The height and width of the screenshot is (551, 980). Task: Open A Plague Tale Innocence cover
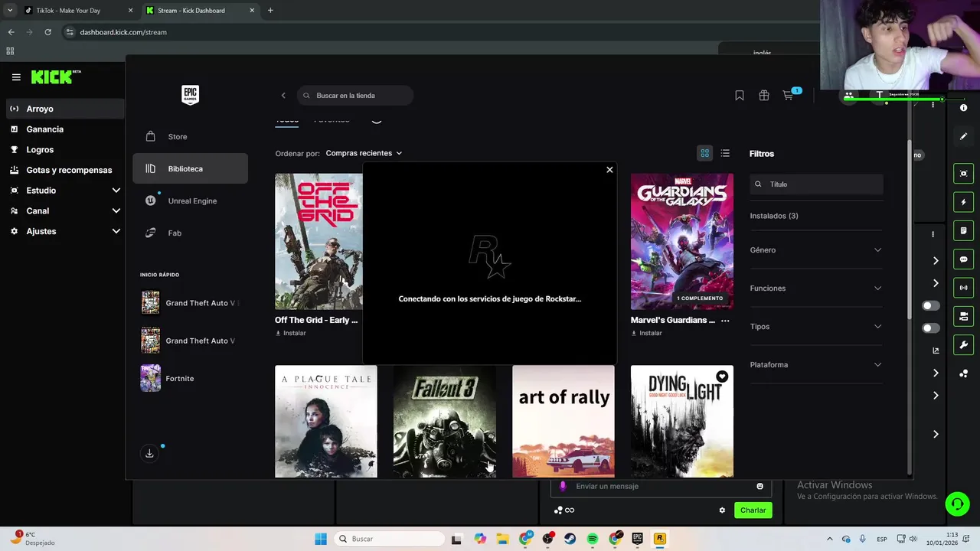coord(326,422)
